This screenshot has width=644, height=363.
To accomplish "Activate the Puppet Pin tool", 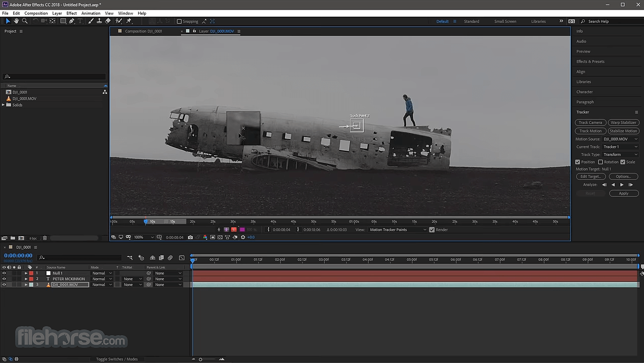I will [128, 21].
